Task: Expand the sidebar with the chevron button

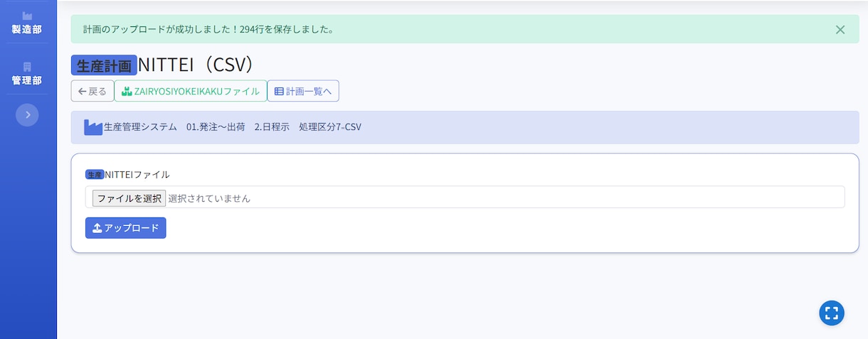Action: (x=27, y=114)
